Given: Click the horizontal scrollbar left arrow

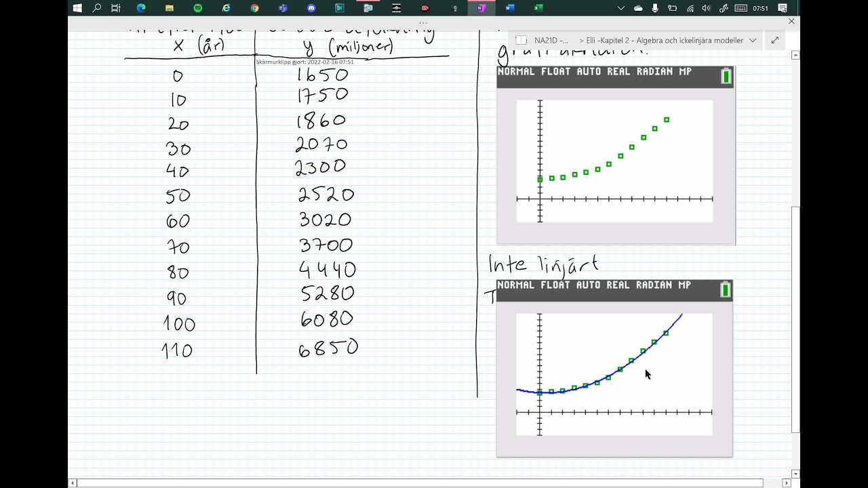Looking at the screenshot, I should [x=72, y=483].
